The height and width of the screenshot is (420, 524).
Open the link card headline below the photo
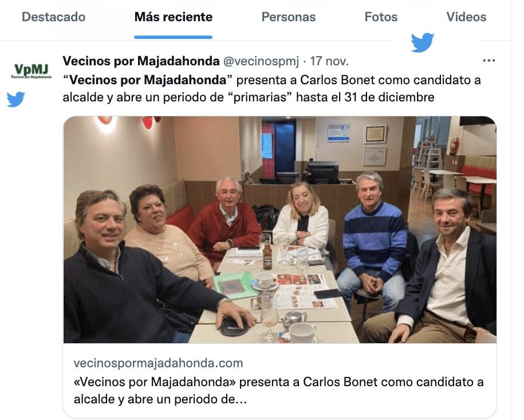pos(279,390)
